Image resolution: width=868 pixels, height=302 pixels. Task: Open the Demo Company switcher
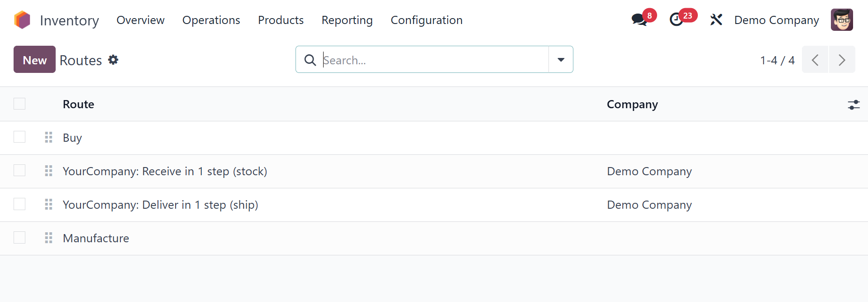(x=776, y=20)
